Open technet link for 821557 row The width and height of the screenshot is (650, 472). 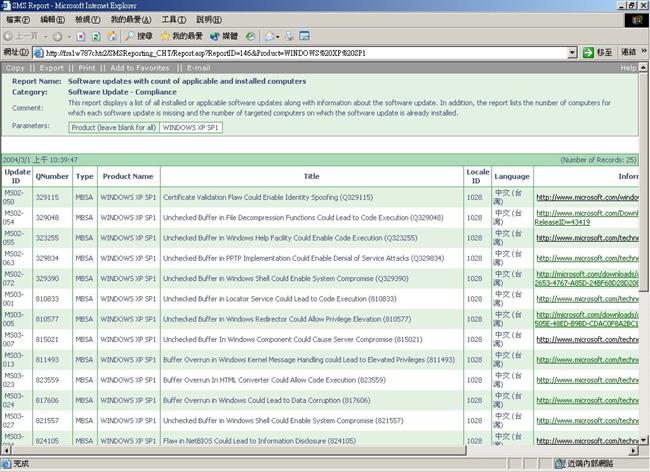587,421
